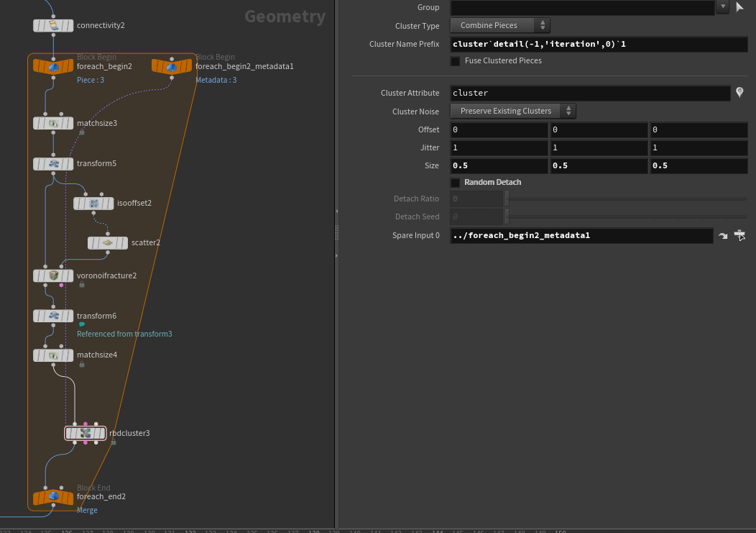The width and height of the screenshot is (756, 533).
Task: Click the Detach Ratio slider
Action: click(625, 199)
